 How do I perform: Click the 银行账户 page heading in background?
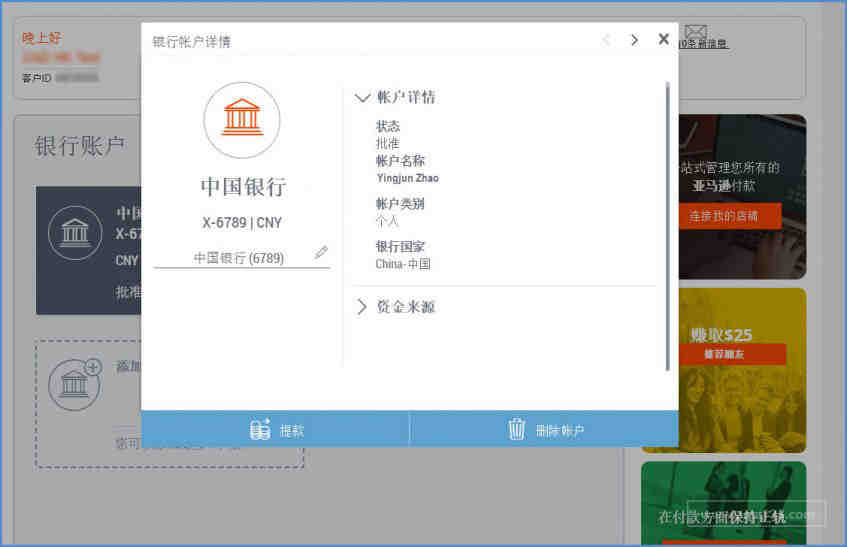point(79,146)
